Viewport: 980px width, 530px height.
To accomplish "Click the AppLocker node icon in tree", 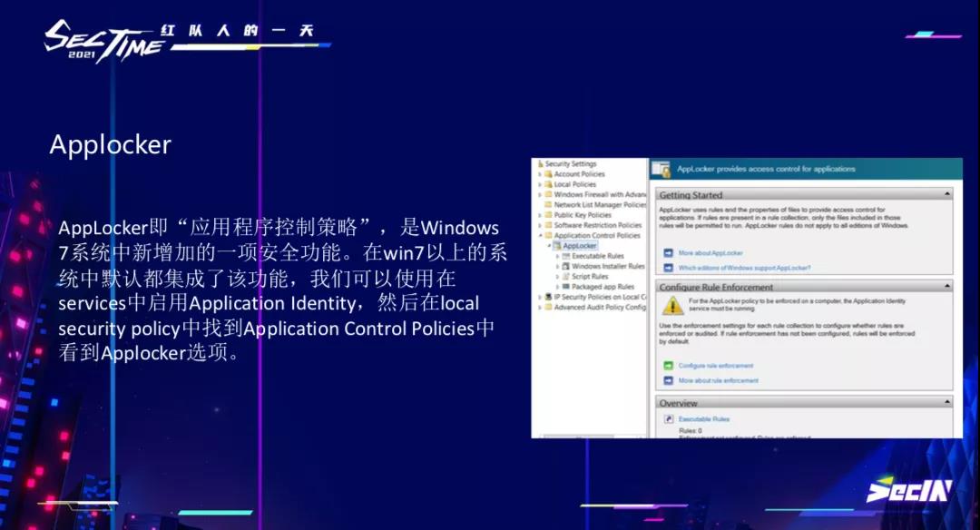I will 557,246.
